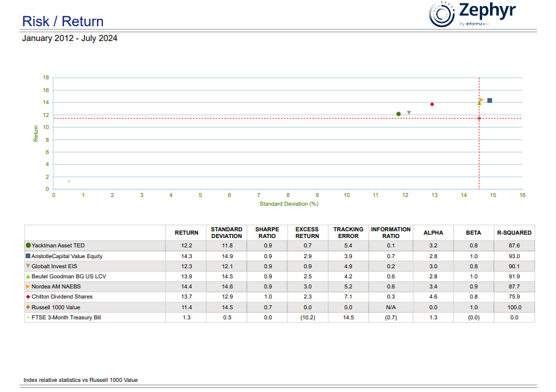Click Yacktman Asset TED green circle legend icon
The image size is (556, 392).
28,246
